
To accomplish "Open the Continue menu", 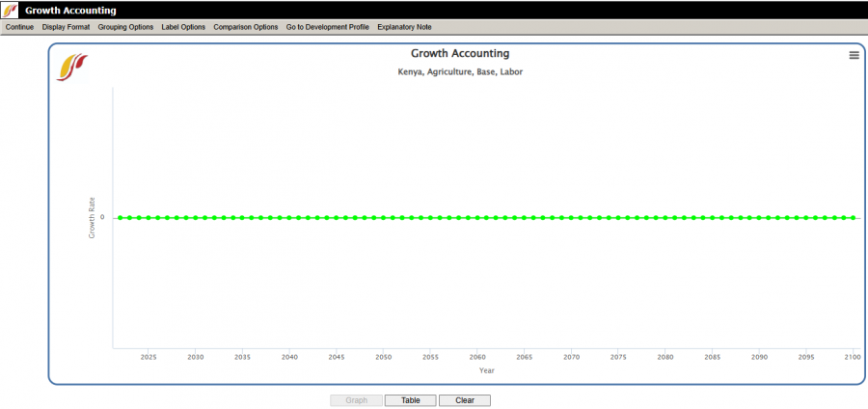I will click(19, 27).
